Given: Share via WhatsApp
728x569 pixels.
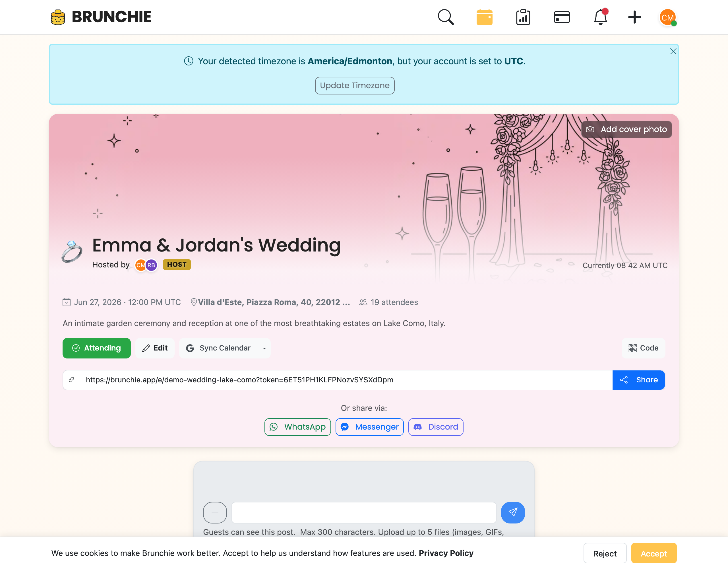Looking at the screenshot, I should click(298, 427).
